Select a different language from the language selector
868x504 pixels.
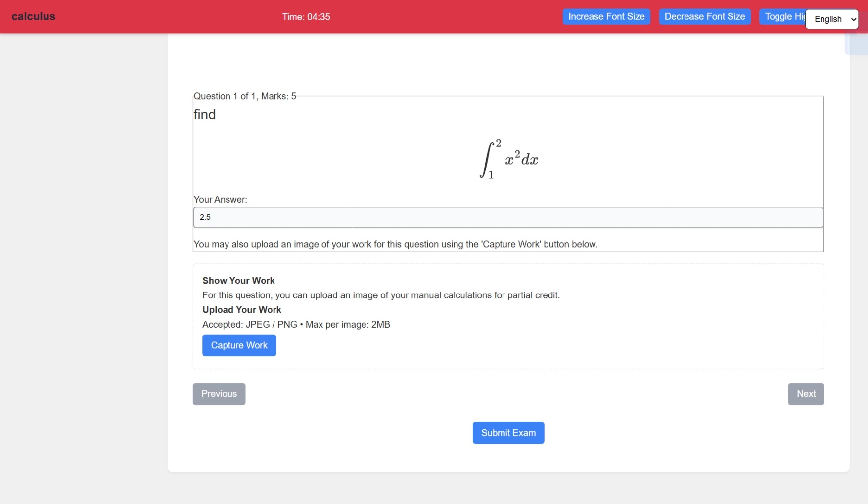831,19
